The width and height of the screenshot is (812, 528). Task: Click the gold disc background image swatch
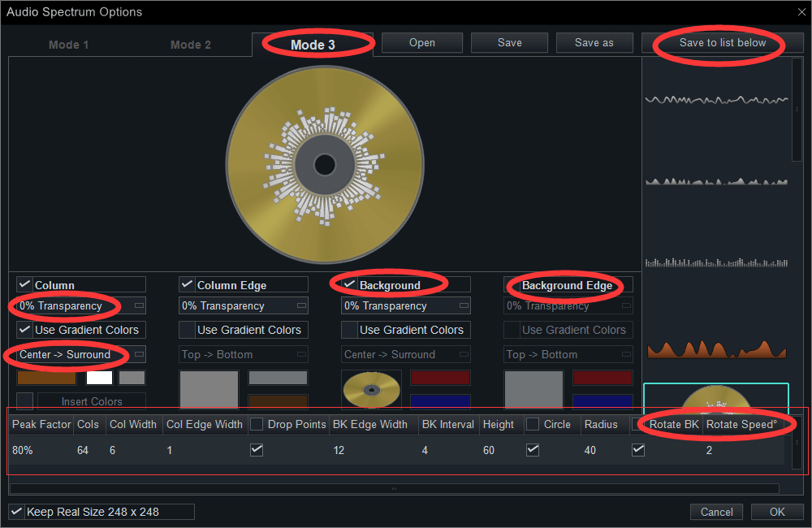click(371, 390)
